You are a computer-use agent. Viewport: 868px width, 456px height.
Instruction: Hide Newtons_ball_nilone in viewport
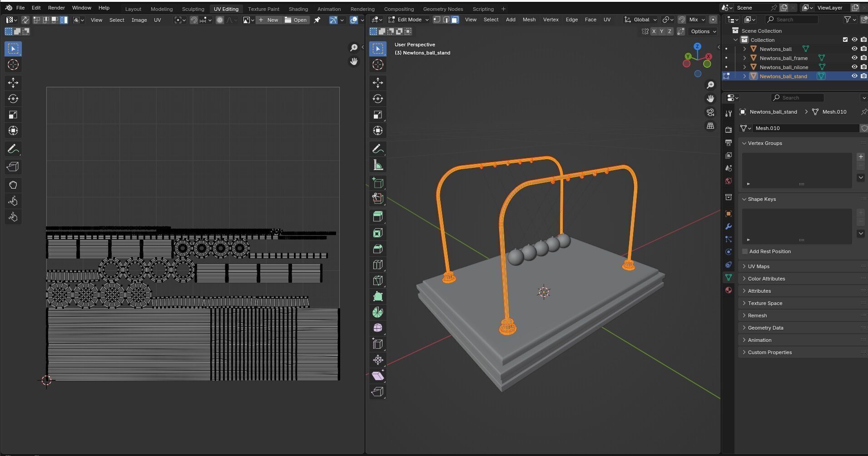[854, 67]
